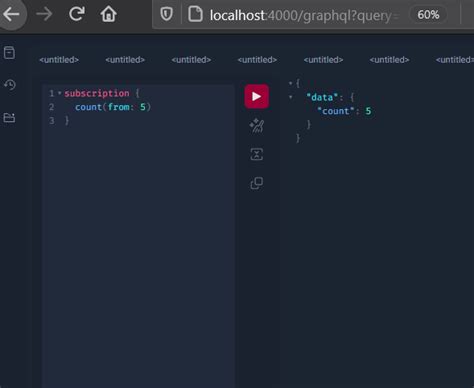Click line number 3 in the editor gutter

pos(52,120)
